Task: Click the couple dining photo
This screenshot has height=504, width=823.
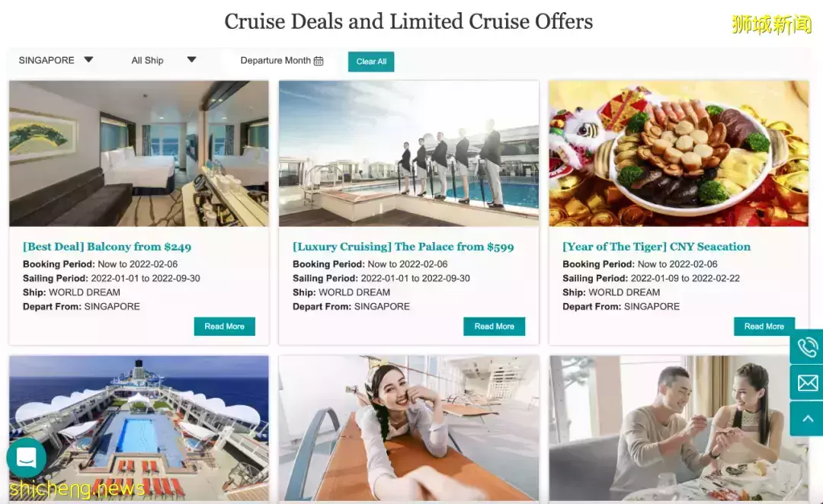Action: click(679, 429)
